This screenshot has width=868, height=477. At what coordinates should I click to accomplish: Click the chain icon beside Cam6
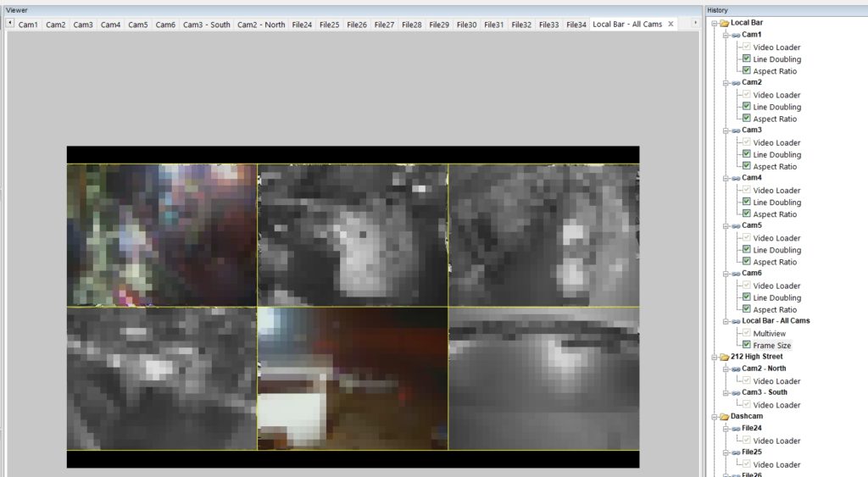pyautogui.click(x=736, y=274)
